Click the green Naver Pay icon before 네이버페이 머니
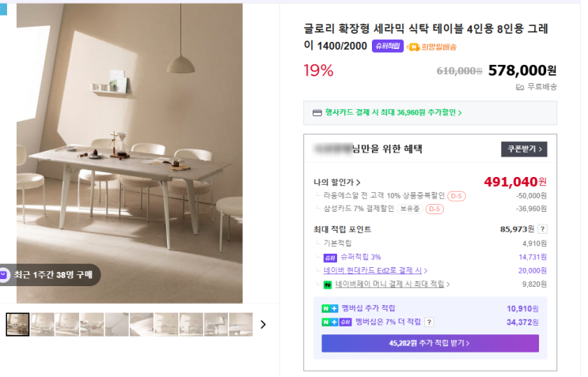The width and height of the screenshot is (588, 377). click(327, 284)
